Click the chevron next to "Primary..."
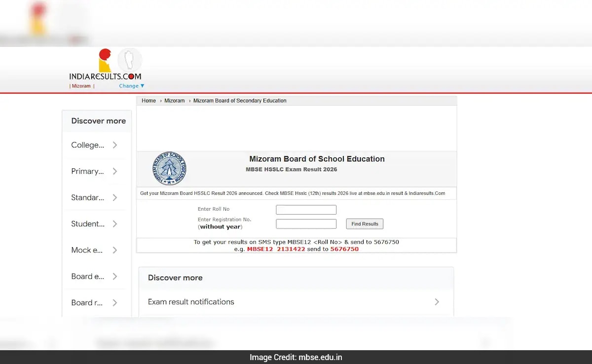 coord(114,171)
